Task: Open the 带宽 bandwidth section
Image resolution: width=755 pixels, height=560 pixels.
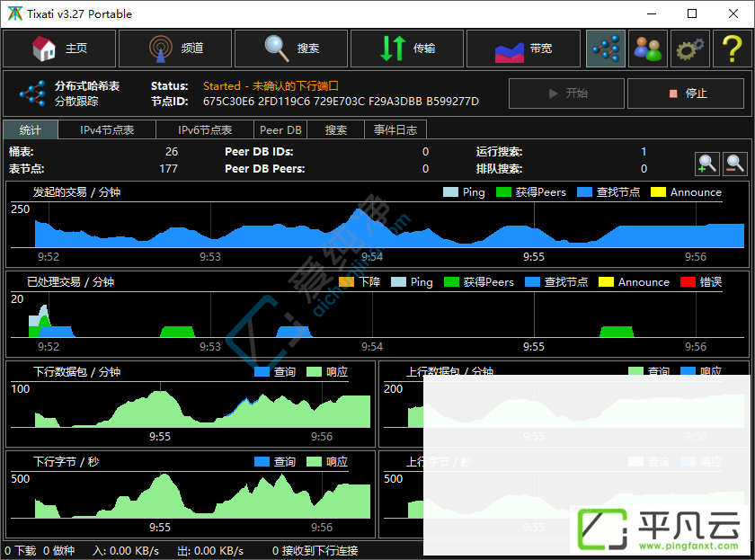Action: (523, 49)
